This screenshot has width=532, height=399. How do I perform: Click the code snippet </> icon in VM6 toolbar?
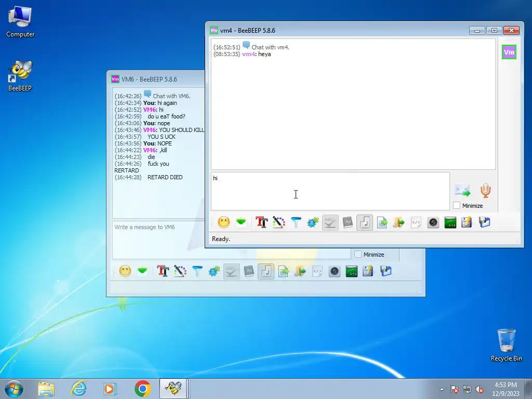[317, 271]
